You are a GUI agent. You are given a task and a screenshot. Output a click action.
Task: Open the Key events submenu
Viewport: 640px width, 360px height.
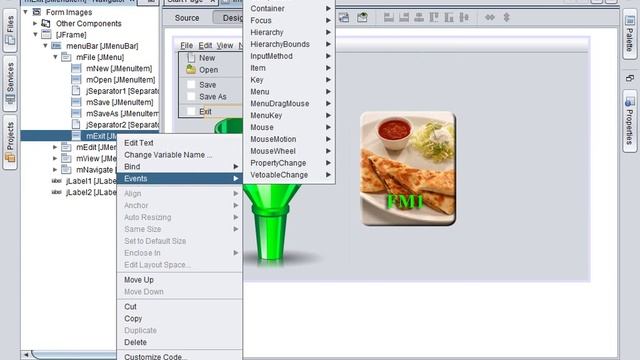pos(289,80)
